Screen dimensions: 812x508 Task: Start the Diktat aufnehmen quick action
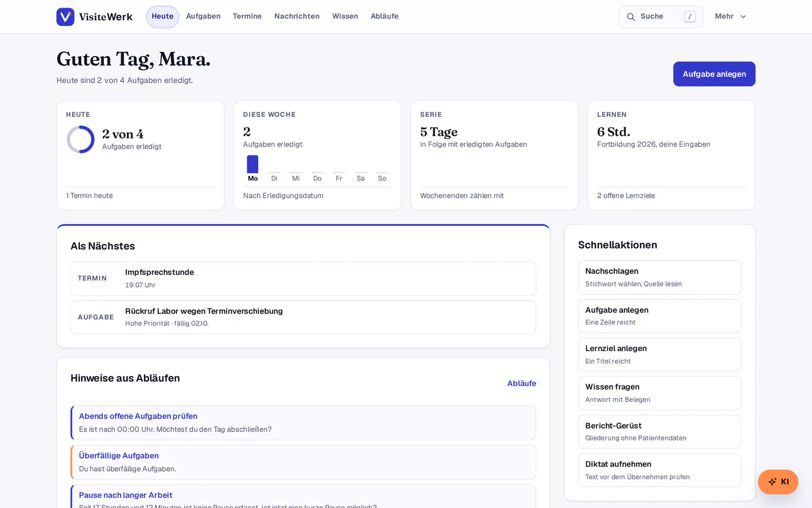pos(660,470)
